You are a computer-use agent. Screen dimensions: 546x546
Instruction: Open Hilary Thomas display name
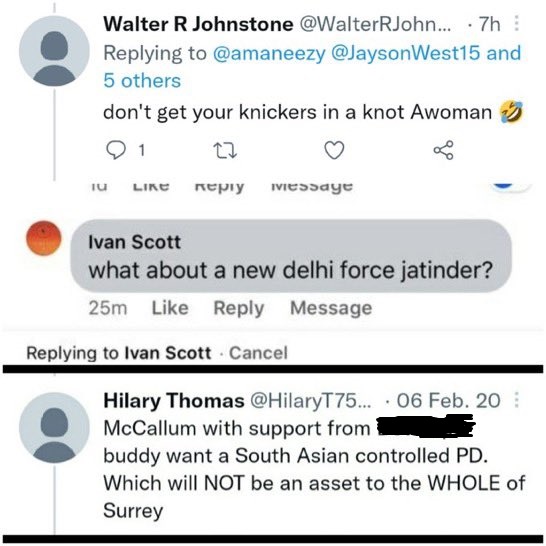174,401
